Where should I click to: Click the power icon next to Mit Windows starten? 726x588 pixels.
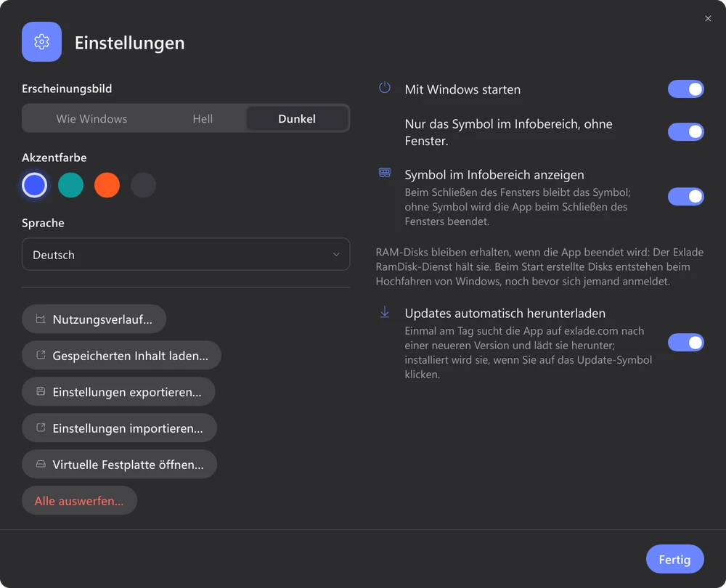(385, 88)
